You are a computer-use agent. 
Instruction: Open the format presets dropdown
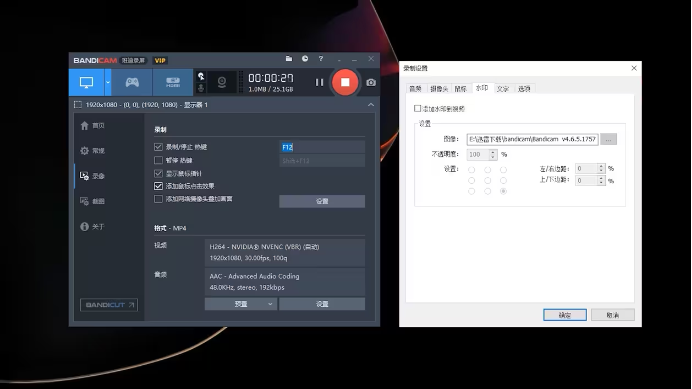click(x=241, y=304)
